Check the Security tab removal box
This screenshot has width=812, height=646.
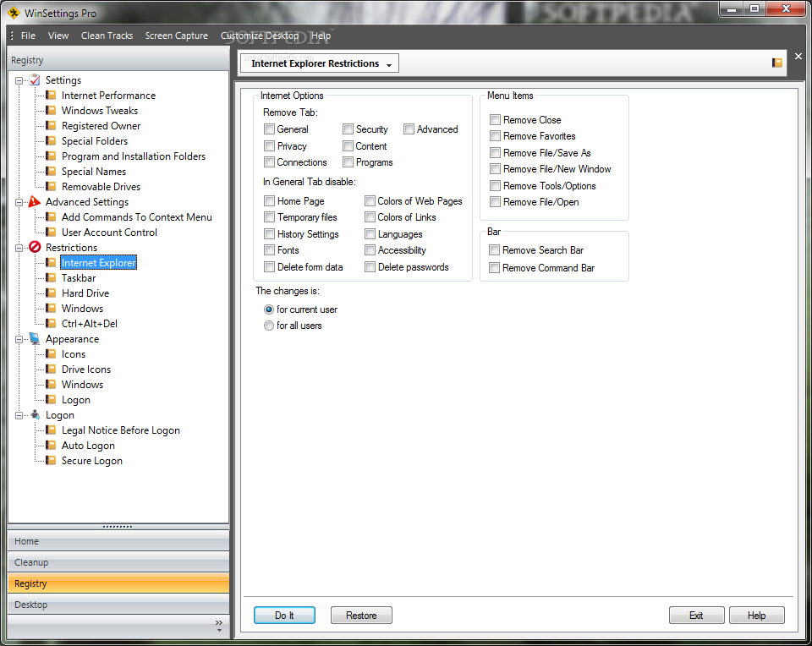click(348, 129)
